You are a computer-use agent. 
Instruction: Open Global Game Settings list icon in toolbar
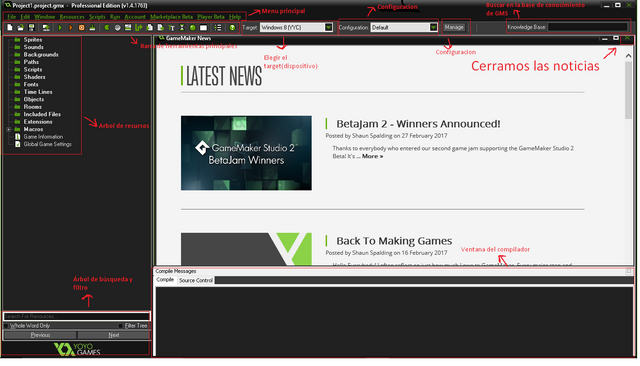(x=218, y=28)
